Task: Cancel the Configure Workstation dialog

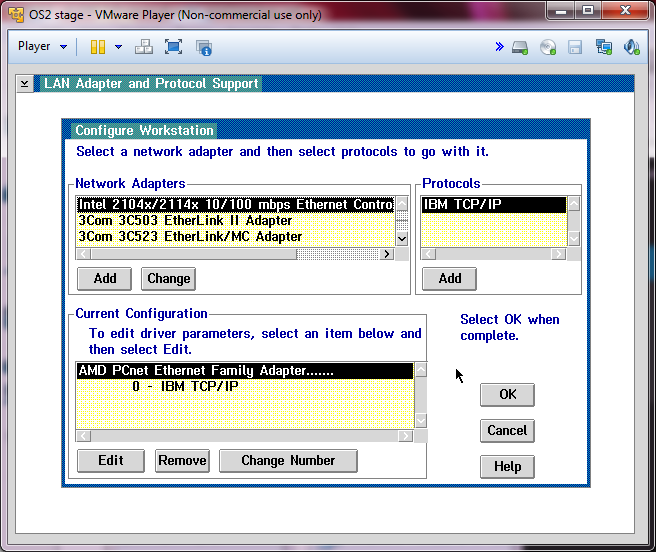Action: click(x=507, y=431)
